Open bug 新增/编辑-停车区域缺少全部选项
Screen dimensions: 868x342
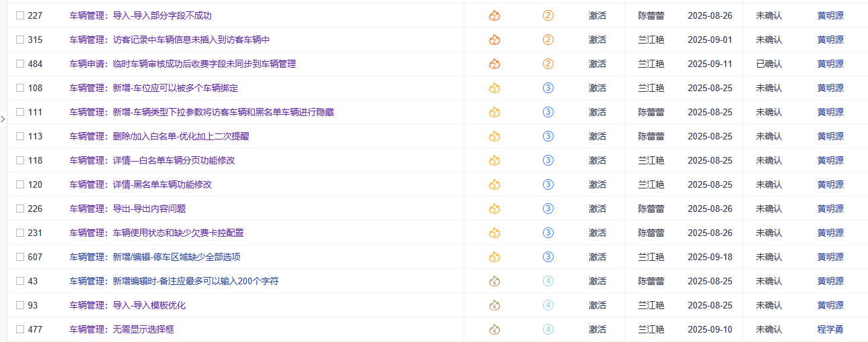(155, 257)
